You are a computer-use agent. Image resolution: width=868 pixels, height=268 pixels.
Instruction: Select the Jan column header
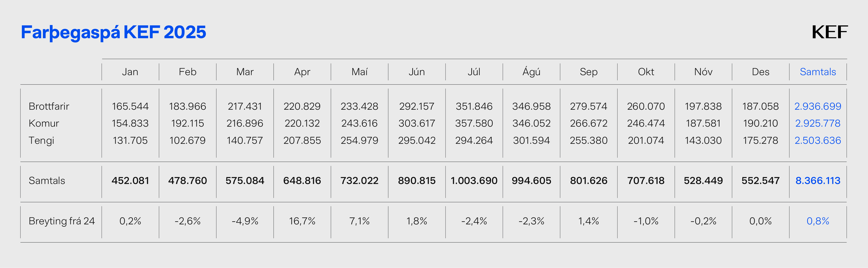[x=130, y=72]
